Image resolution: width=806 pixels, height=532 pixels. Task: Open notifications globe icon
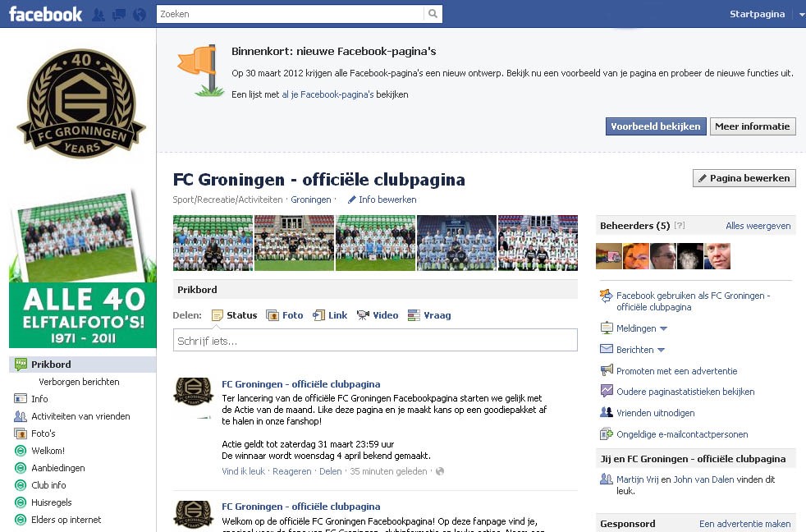tap(140, 15)
